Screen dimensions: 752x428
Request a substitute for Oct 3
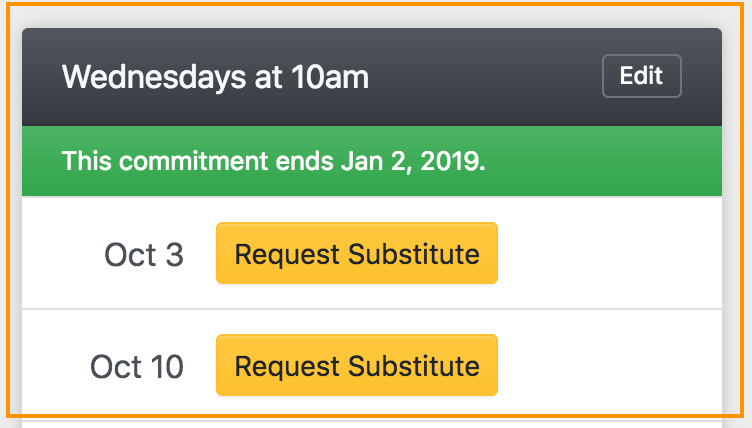click(x=356, y=254)
